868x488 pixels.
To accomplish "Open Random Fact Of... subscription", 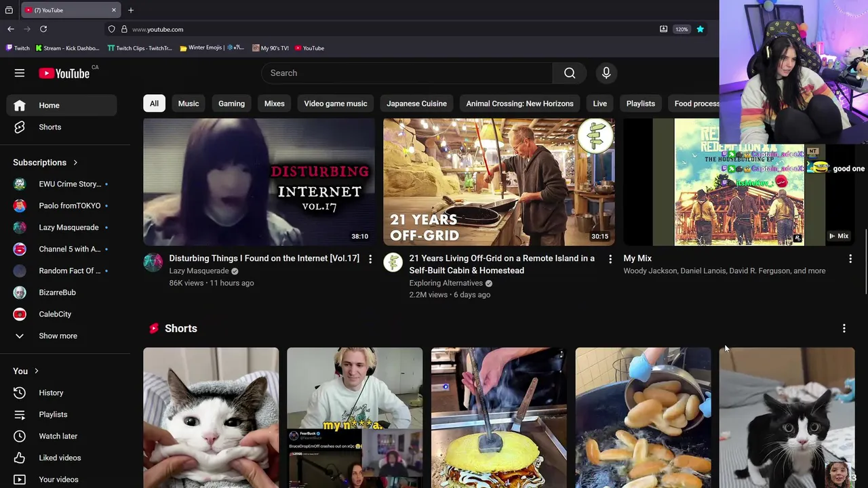I will coord(62,270).
